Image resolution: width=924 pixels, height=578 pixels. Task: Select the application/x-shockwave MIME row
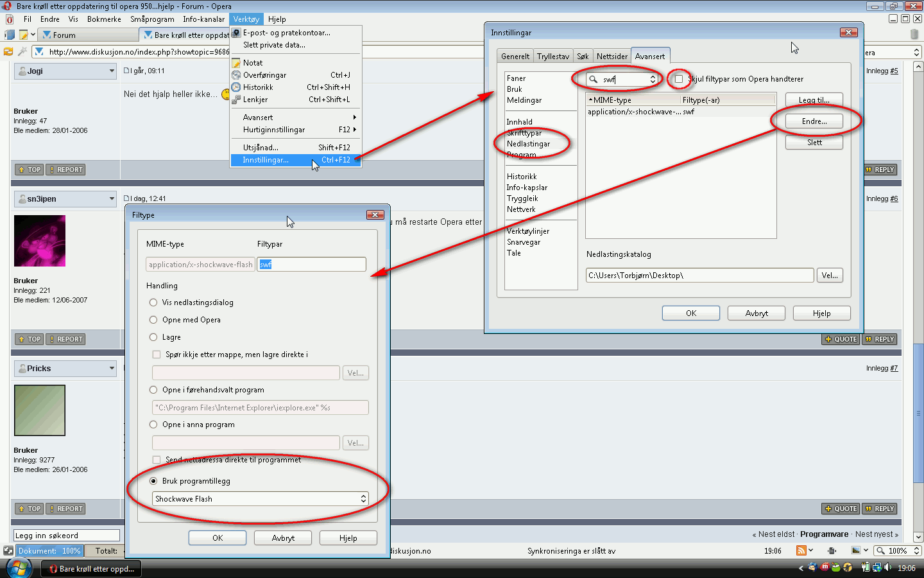pos(681,112)
